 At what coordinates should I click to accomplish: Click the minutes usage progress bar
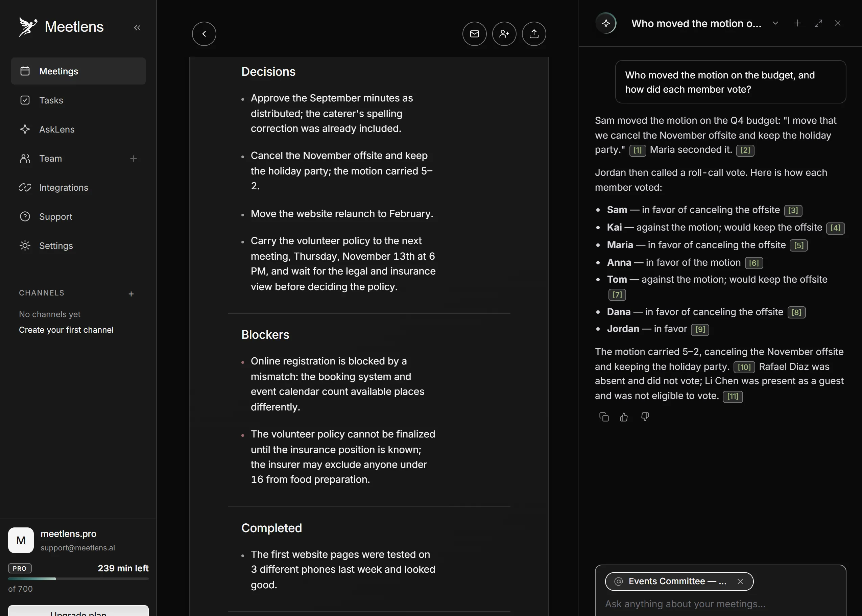coord(78,579)
